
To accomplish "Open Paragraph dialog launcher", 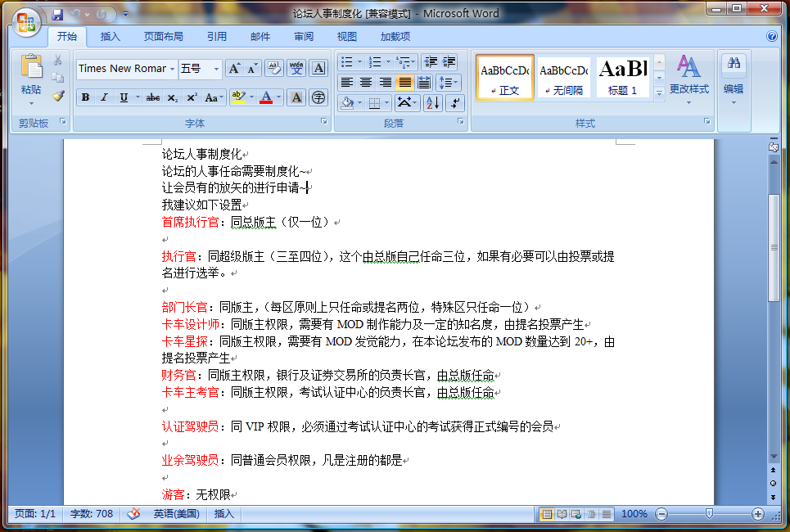I will point(461,121).
